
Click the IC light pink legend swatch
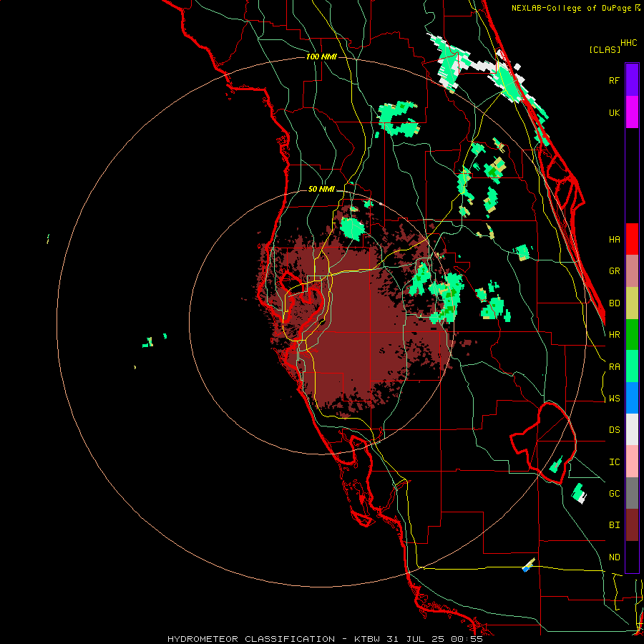tap(632, 462)
